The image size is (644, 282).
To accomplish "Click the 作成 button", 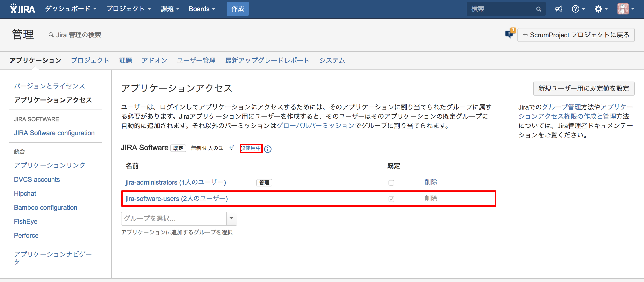I will click(238, 9).
